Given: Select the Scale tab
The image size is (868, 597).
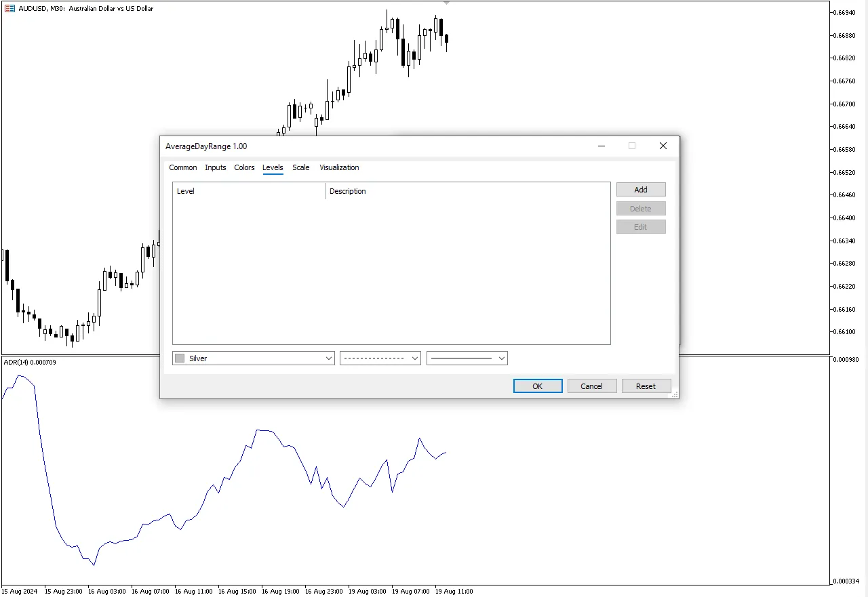Looking at the screenshot, I should pyautogui.click(x=300, y=167).
